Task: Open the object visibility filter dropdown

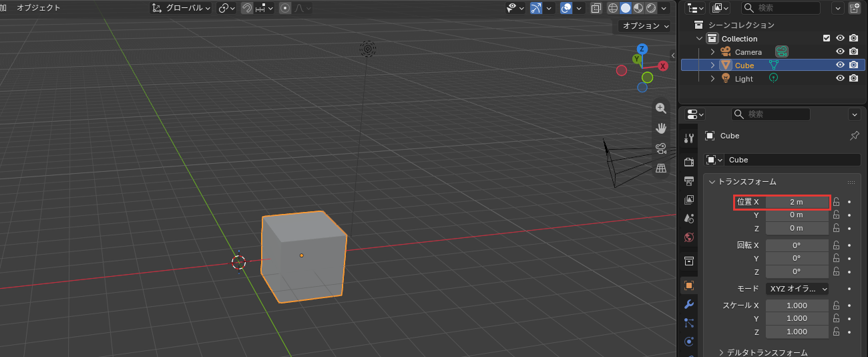Action: (x=515, y=8)
